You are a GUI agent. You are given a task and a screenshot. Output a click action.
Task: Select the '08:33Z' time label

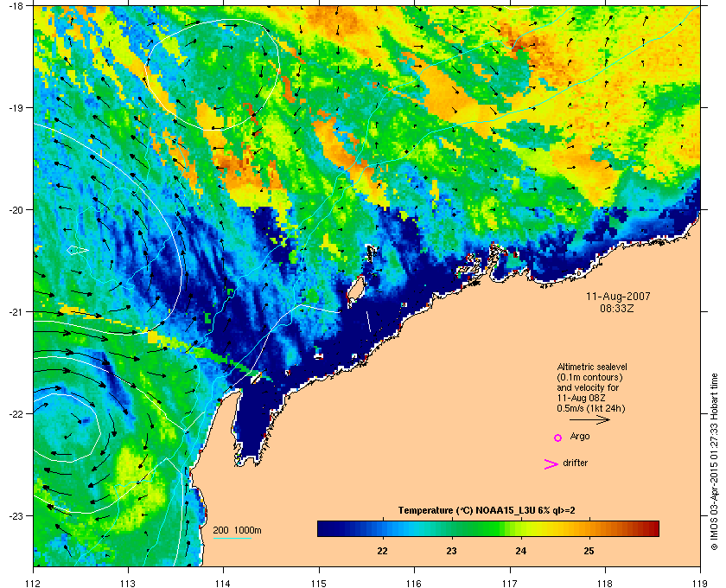[x=617, y=308]
